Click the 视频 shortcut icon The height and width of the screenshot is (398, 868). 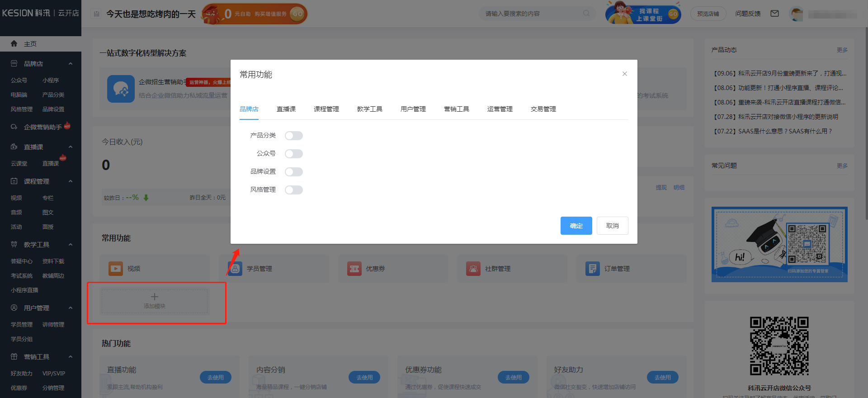click(x=116, y=269)
